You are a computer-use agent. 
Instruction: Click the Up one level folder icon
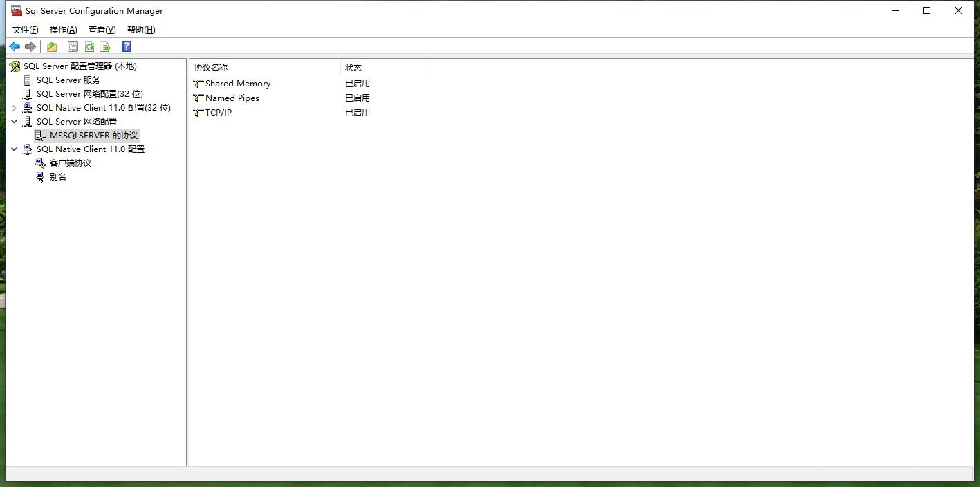(52, 46)
